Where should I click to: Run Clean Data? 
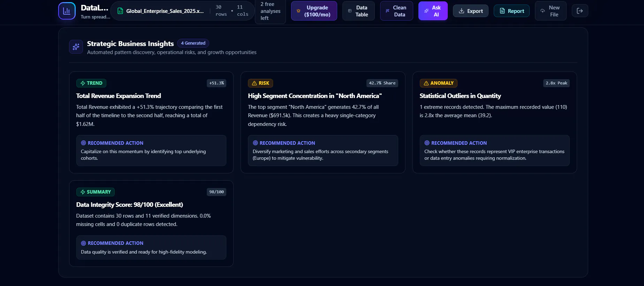pos(396,11)
